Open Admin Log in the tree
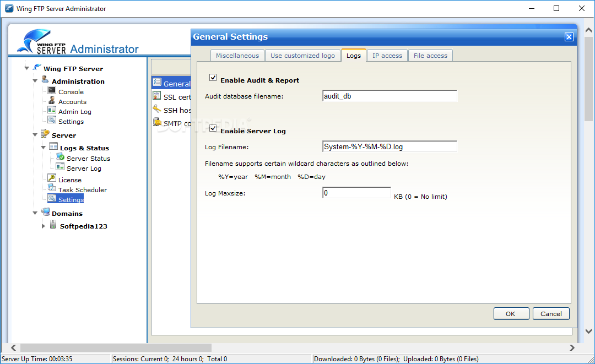Screen dimensions: 595x364 tap(75, 111)
